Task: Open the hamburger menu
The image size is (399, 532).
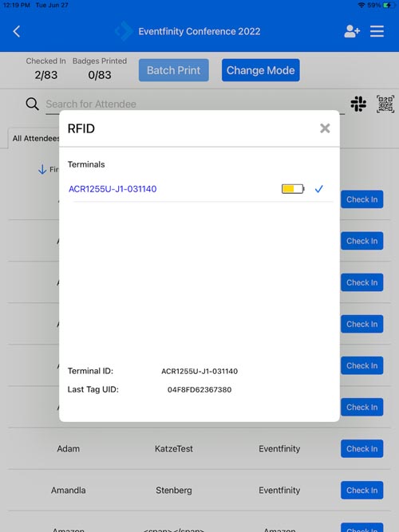Action: pos(377,31)
